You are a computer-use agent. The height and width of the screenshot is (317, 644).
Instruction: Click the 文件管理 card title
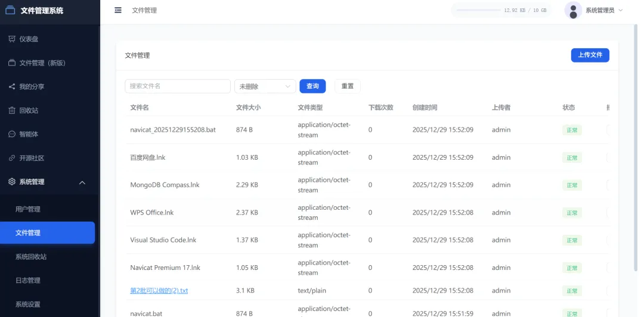pos(137,55)
